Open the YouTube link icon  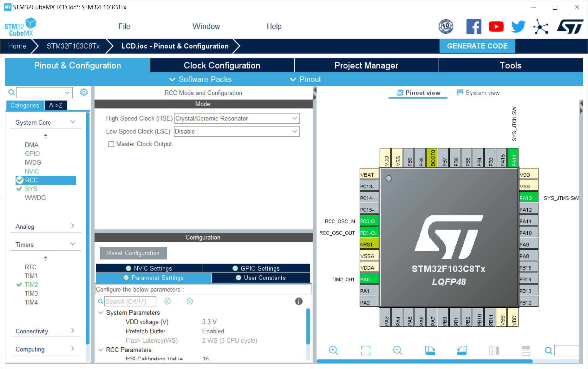click(x=496, y=27)
